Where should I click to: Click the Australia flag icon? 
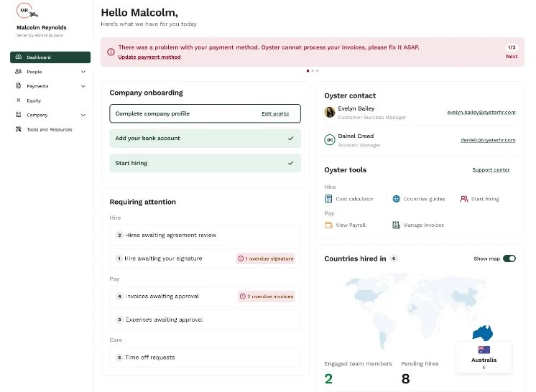tap(484, 350)
